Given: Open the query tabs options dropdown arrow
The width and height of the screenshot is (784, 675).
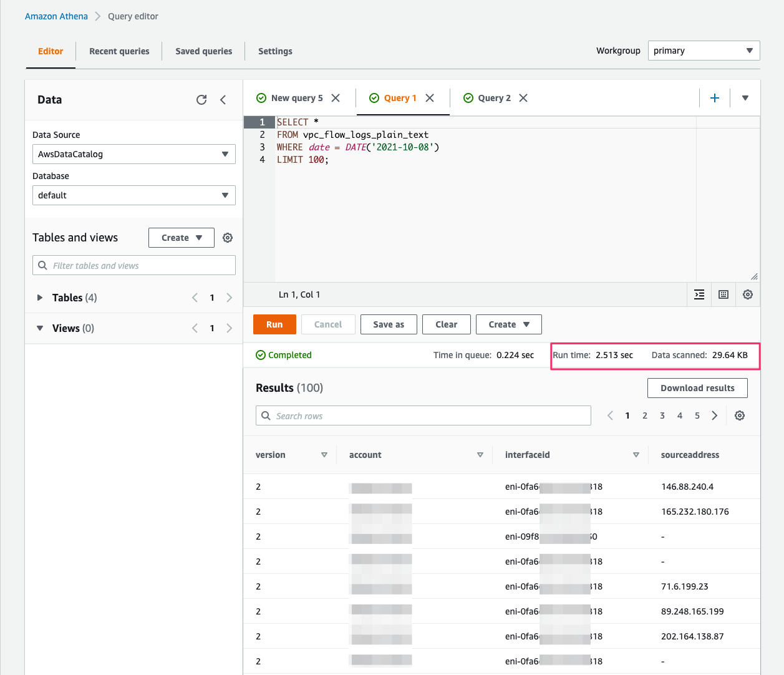Looking at the screenshot, I should pyautogui.click(x=745, y=98).
